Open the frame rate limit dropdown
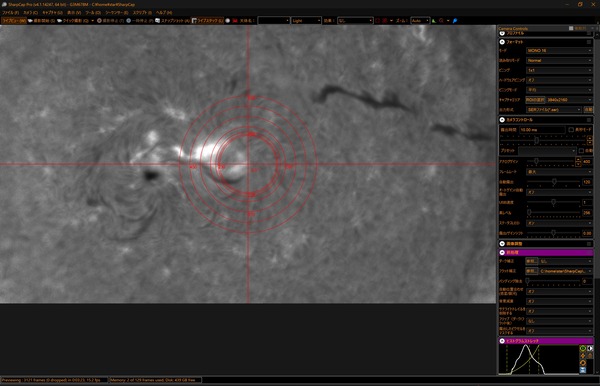Image resolution: width=600 pixels, height=386 pixels. pyautogui.click(x=559, y=172)
